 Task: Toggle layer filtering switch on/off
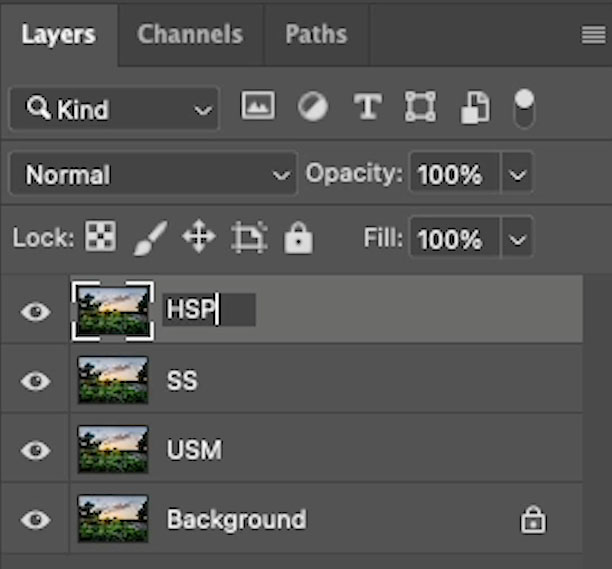coord(524,108)
